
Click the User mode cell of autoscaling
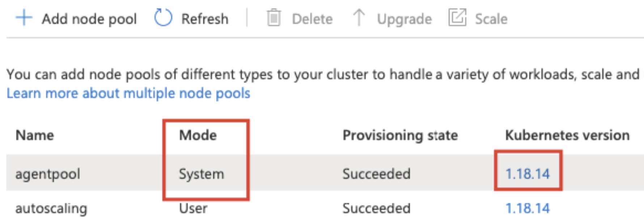coord(193,209)
